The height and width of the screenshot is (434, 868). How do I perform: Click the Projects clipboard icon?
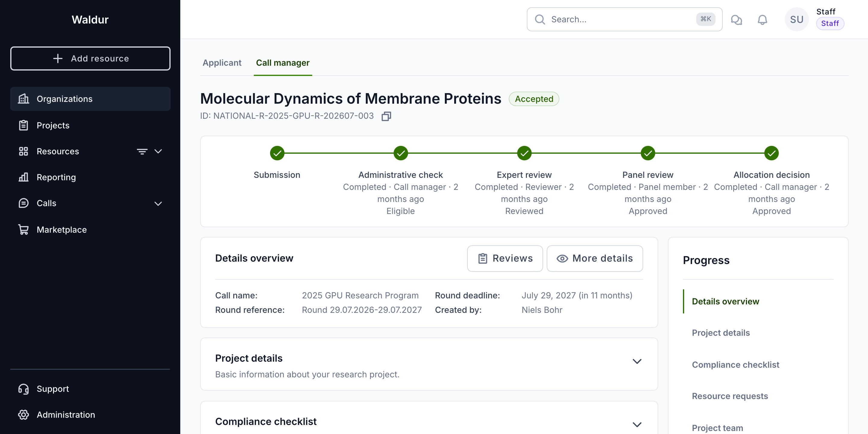coord(23,125)
